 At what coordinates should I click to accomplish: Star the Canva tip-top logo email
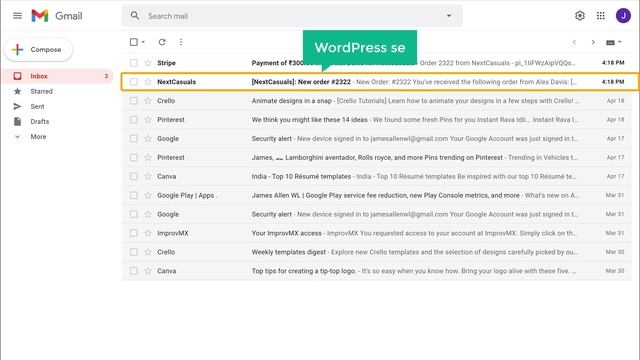point(148,271)
